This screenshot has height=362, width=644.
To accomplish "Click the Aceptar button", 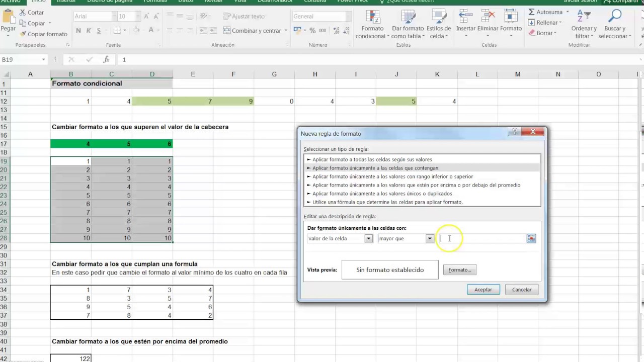I will pyautogui.click(x=483, y=290).
